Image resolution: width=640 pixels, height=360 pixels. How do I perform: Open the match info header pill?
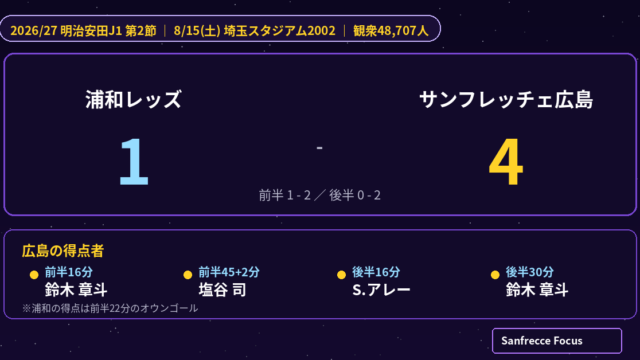click(x=220, y=29)
